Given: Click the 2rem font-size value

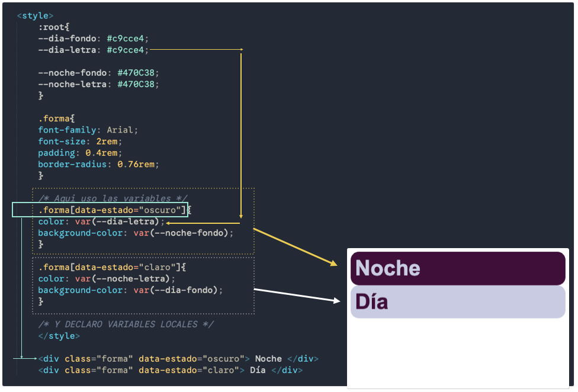Looking at the screenshot, I should click(108, 141).
